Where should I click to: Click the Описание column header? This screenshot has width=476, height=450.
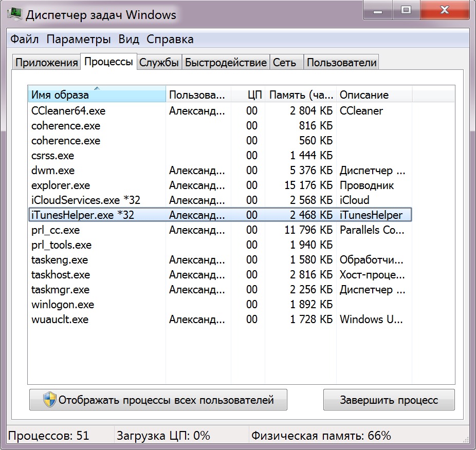point(374,95)
